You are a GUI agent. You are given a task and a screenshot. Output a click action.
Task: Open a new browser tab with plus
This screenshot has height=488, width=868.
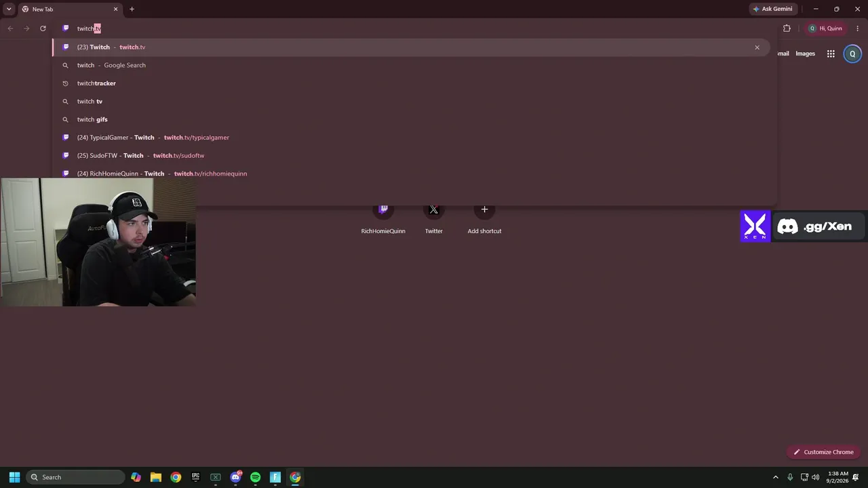click(132, 9)
